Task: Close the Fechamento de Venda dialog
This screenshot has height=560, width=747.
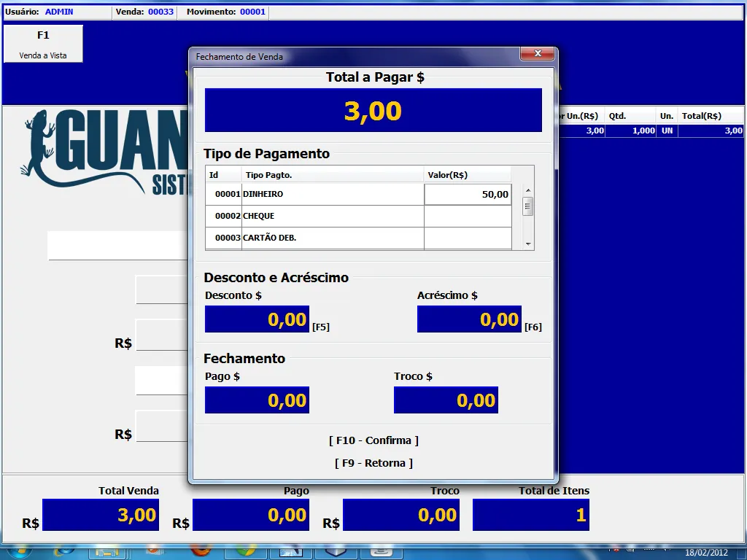Action: pyautogui.click(x=538, y=53)
